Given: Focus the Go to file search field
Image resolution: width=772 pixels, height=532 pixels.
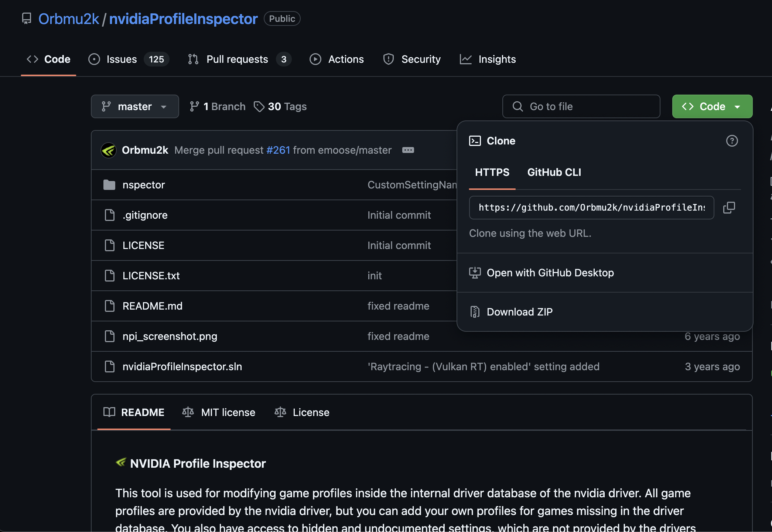Looking at the screenshot, I should click(581, 106).
